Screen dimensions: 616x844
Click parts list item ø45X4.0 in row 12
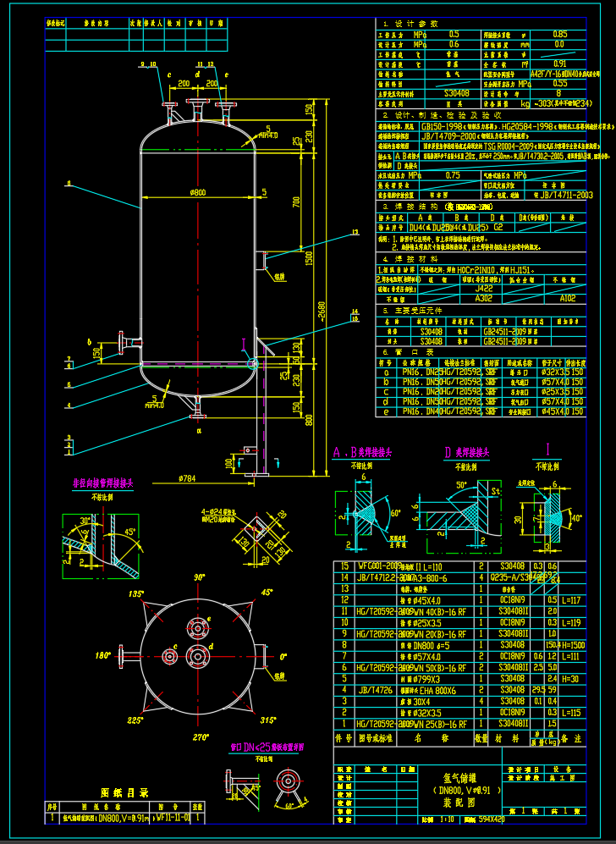tap(425, 600)
